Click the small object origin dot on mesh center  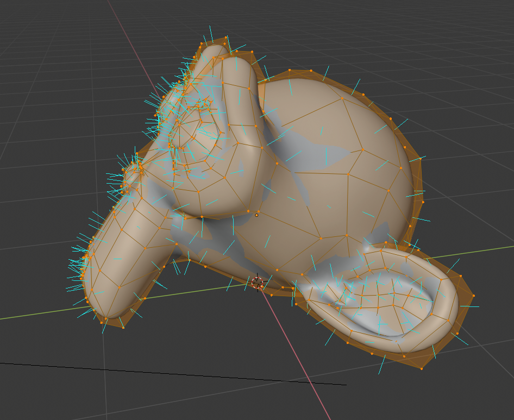[x=255, y=215]
